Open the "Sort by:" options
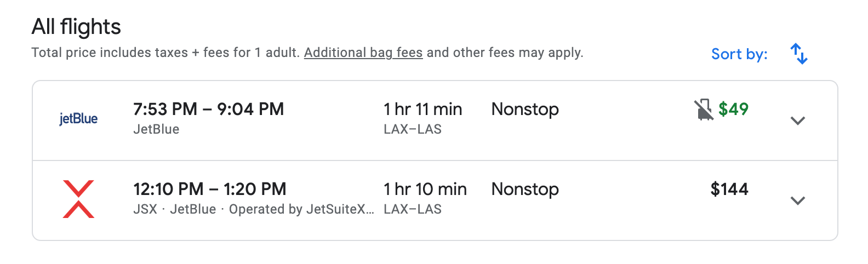 tap(739, 54)
